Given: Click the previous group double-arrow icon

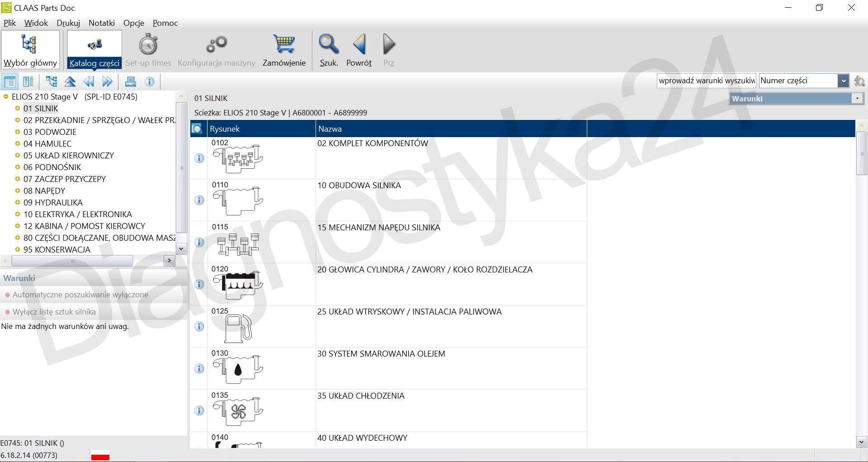Looking at the screenshot, I should pos(89,81).
